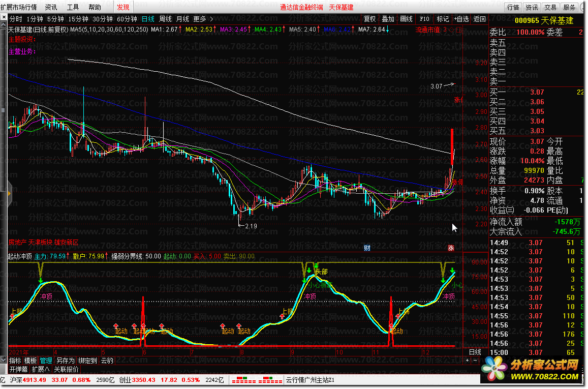
Task: Click the 流通市值 label in chart header
Action: pos(428,29)
